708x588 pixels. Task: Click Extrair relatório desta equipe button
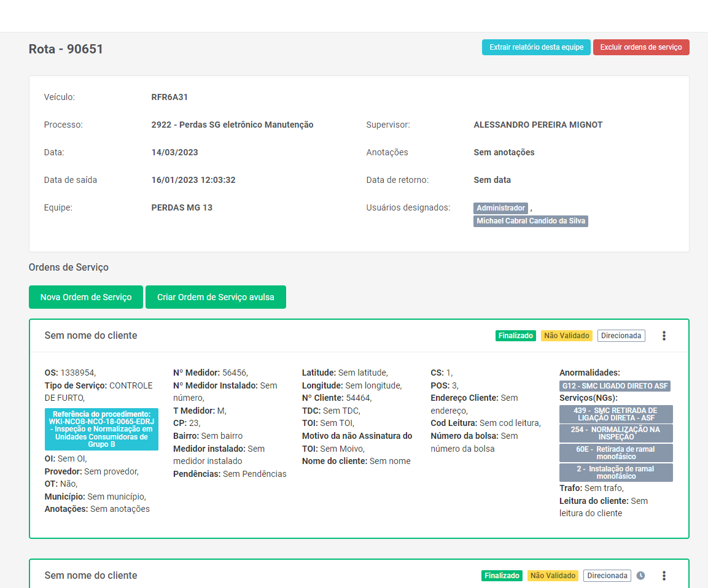(x=536, y=47)
